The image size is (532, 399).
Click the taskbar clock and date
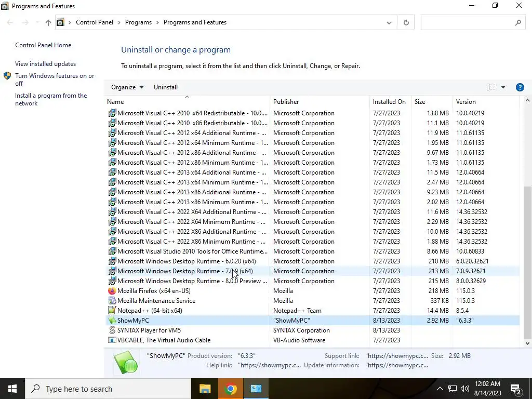487,389
